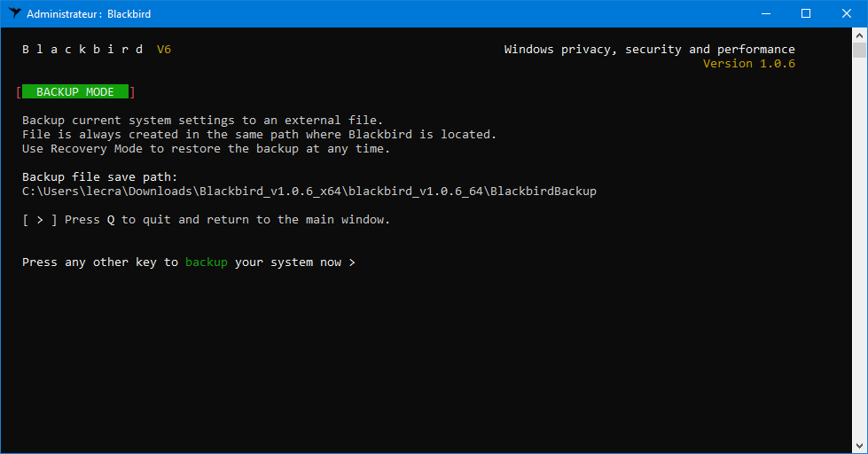Click the Blackbird bird icon in title bar
This screenshot has width=868, height=454.
click(x=14, y=13)
